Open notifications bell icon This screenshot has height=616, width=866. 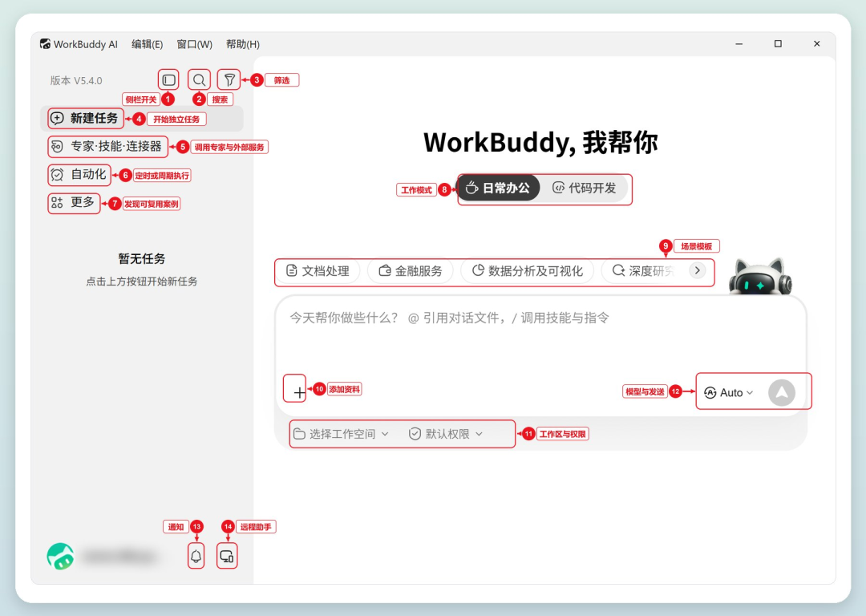pyautogui.click(x=196, y=557)
